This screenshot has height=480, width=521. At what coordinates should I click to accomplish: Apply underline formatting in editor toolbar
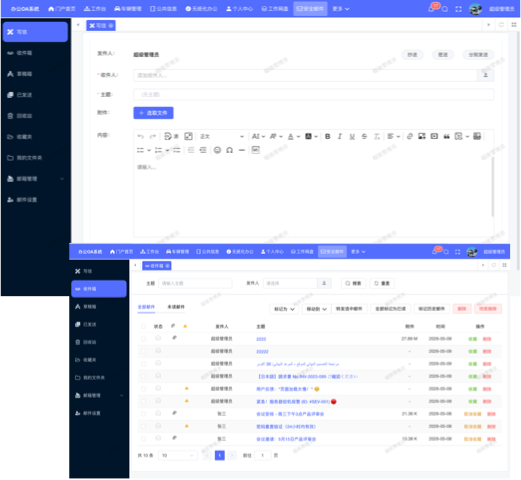pos(352,136)
